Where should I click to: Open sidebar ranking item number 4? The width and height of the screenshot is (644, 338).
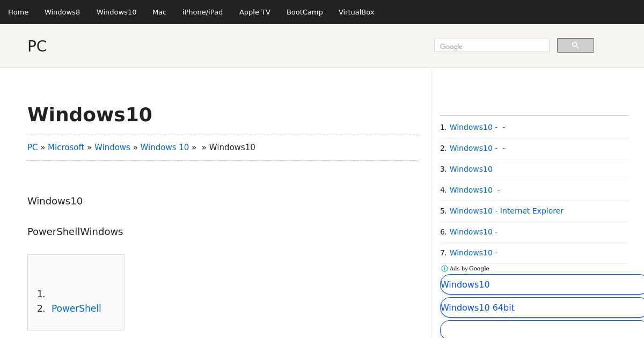point(475,190)
